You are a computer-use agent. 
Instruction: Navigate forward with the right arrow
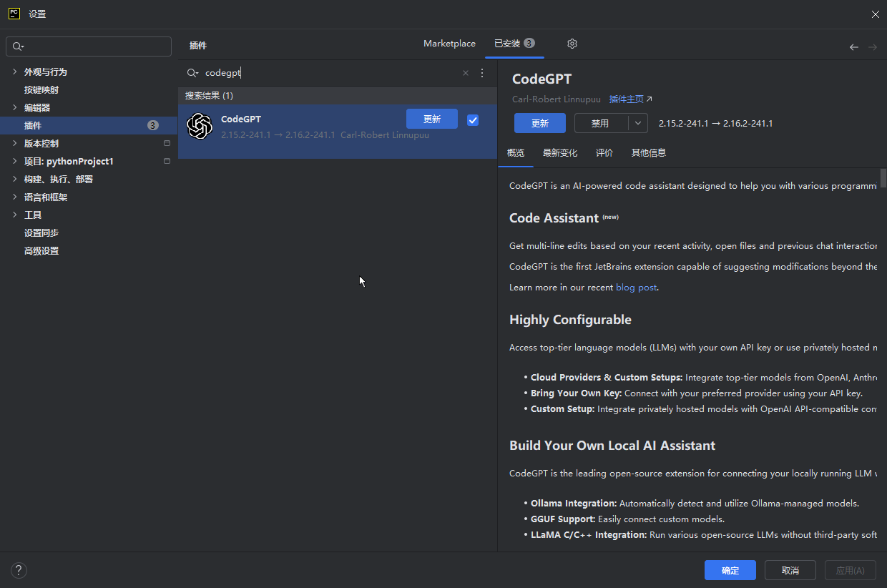tap(873, 47)
